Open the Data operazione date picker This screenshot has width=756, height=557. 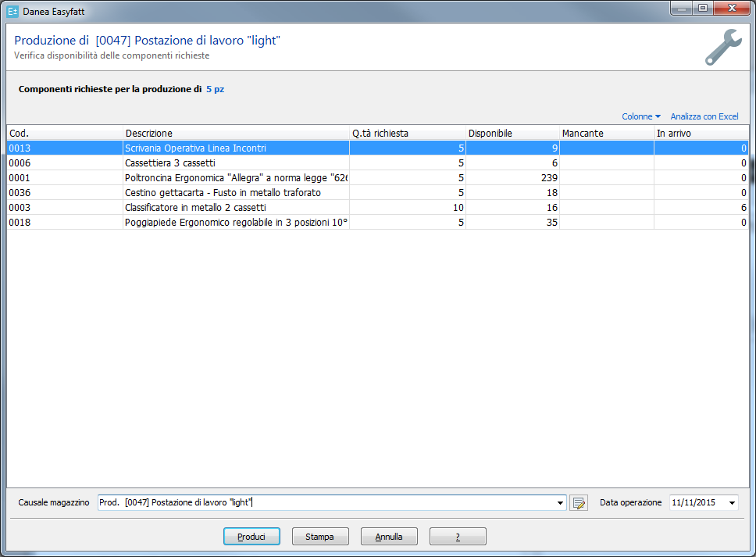(x=731, y=503)
